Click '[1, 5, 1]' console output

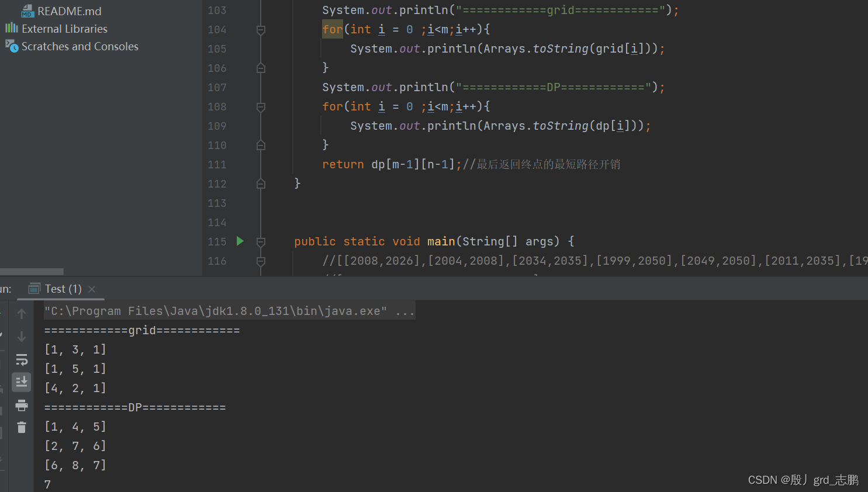pos(75,369)
